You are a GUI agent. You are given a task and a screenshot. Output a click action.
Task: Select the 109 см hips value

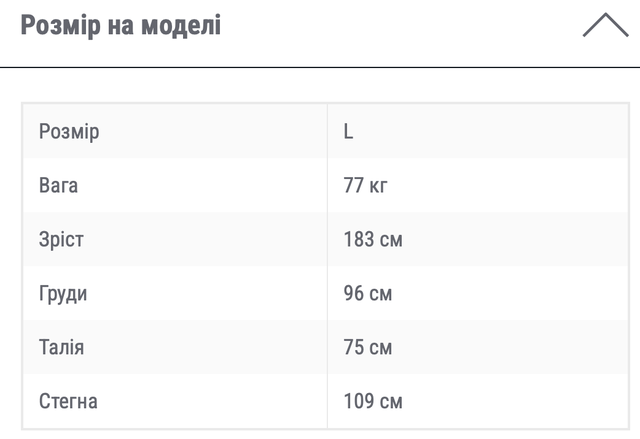373,402
